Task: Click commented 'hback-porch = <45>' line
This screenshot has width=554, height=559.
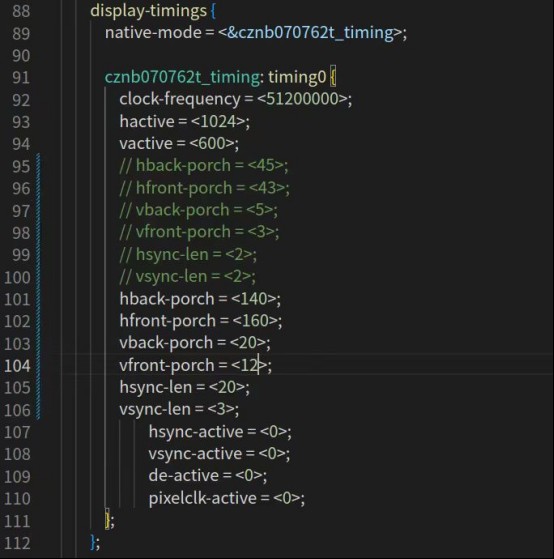Action: 204,166
